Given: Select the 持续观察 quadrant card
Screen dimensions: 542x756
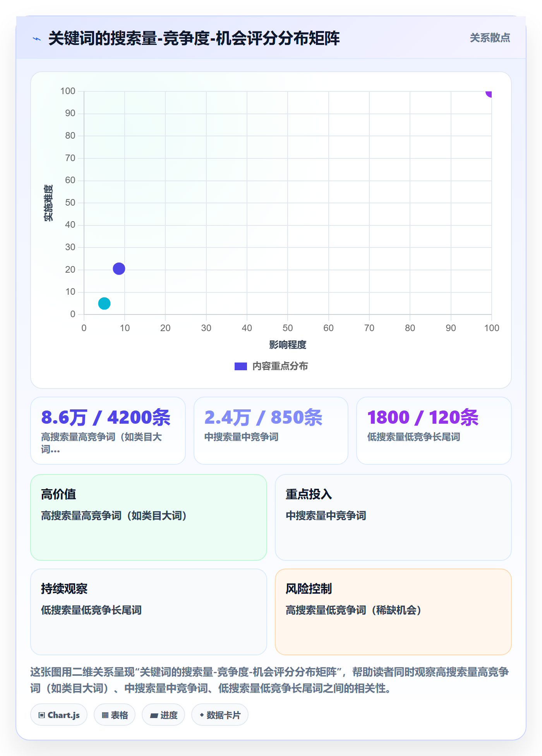Looking at the screenshot, I should (x=149, y=612).
